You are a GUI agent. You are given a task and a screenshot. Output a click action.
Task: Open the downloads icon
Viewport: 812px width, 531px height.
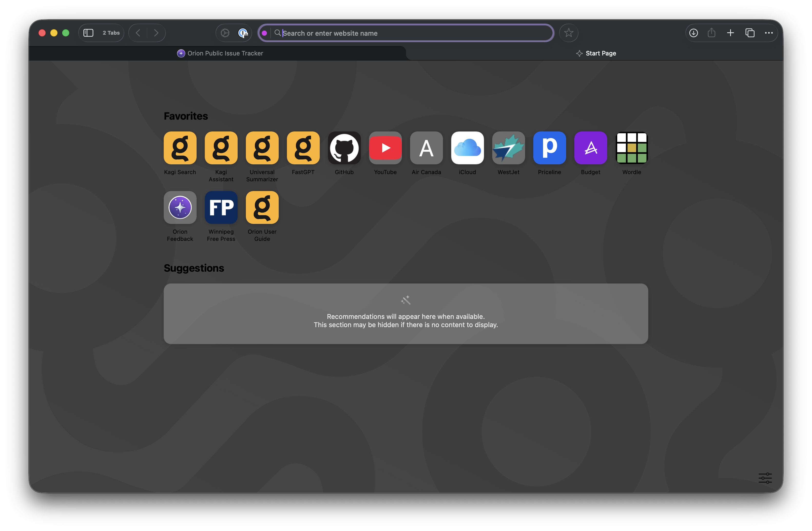(x=693, y=33)
